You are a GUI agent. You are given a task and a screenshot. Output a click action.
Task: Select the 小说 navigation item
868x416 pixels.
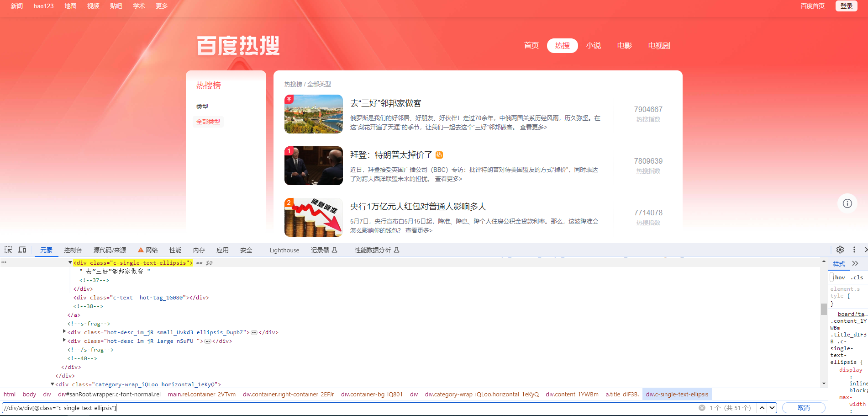pyautogui.click(x=594, y=46)
